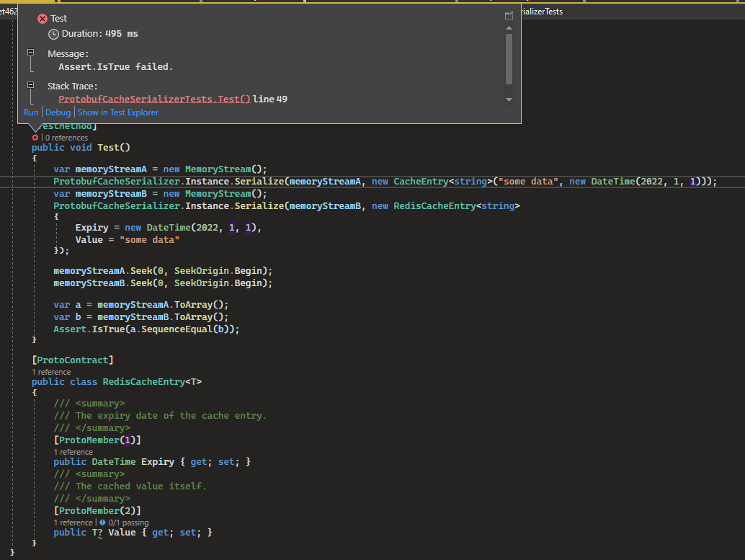Click the Value = "some data" initializer
Screen dimensions: 745x560
click(127, 240)
